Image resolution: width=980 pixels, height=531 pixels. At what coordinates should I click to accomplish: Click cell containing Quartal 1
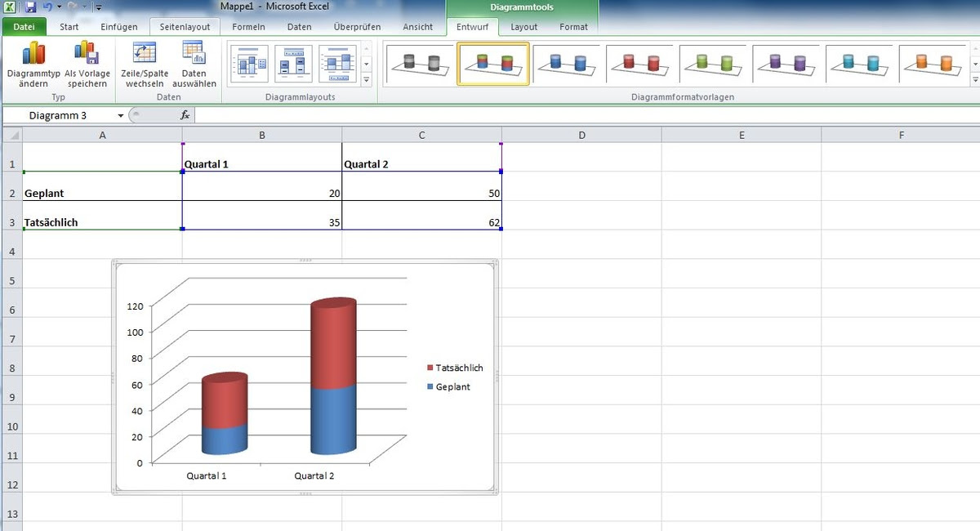click(x=262, y=158)
